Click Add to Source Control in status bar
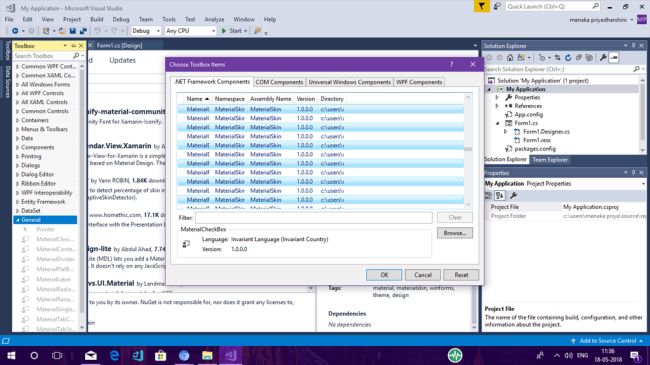The height and width of the screenshot is (365, 650). (607, 341)
